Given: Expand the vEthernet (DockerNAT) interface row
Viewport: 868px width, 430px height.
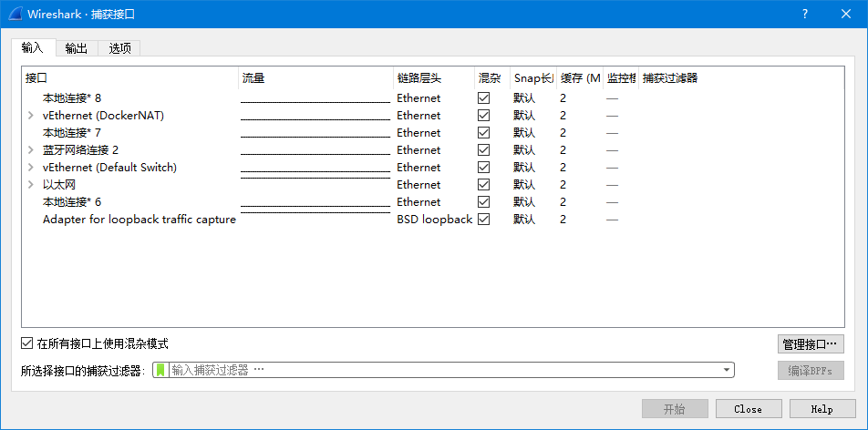Looking at the screenshot, I should point(31,116).
